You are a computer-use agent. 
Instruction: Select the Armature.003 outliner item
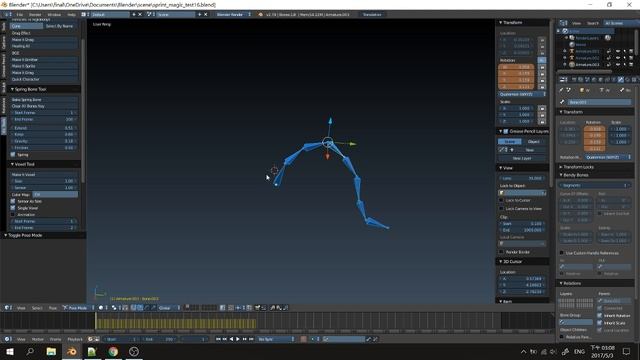587,64
